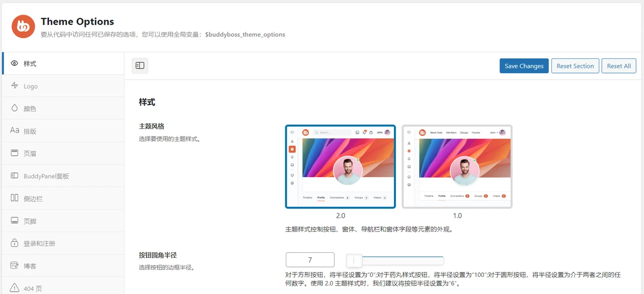The image size is (644, 294).
Task: Click the button radius slider handle
Action: [x=354, y=260]
